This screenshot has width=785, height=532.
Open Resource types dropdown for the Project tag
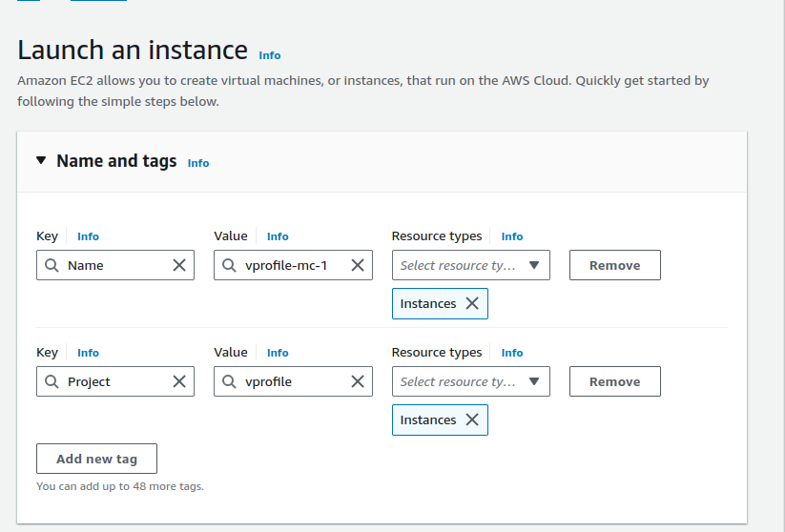pos(470,381)
